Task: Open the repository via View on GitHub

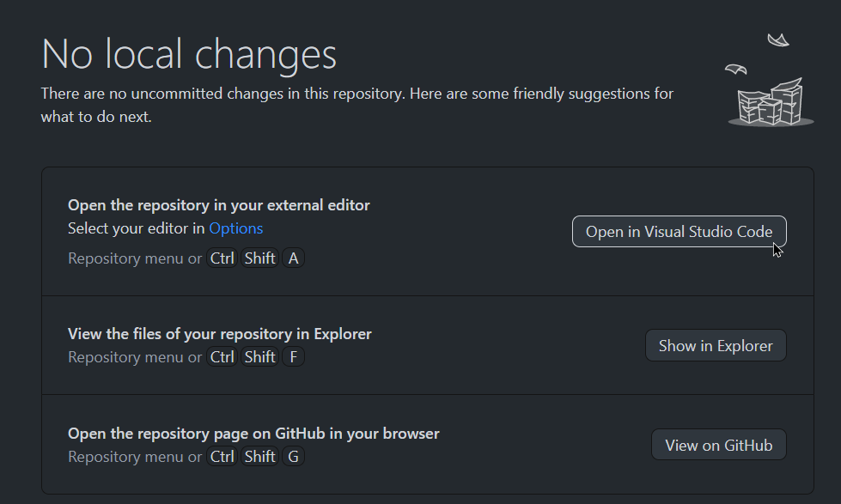Action: pos(718,445)
